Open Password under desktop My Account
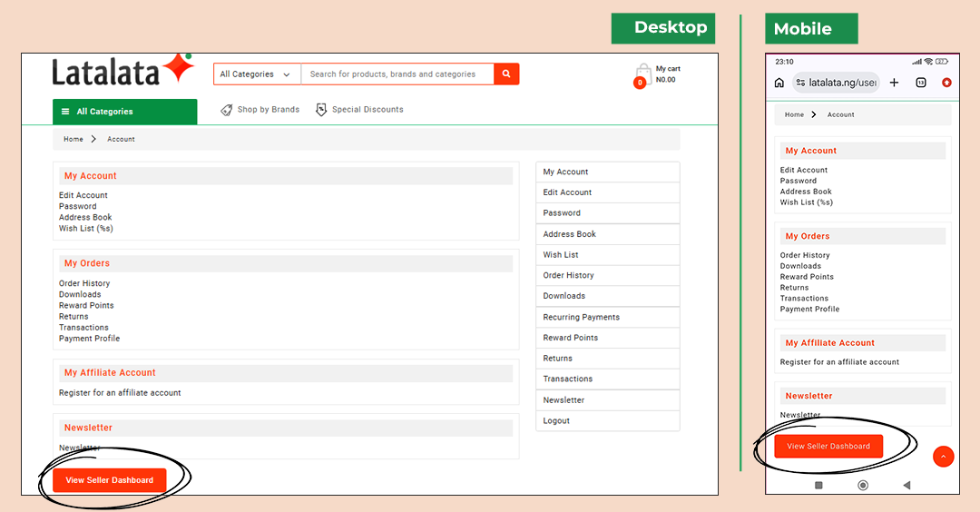Viewport: 980px width, 512px height. pos(77,206)
